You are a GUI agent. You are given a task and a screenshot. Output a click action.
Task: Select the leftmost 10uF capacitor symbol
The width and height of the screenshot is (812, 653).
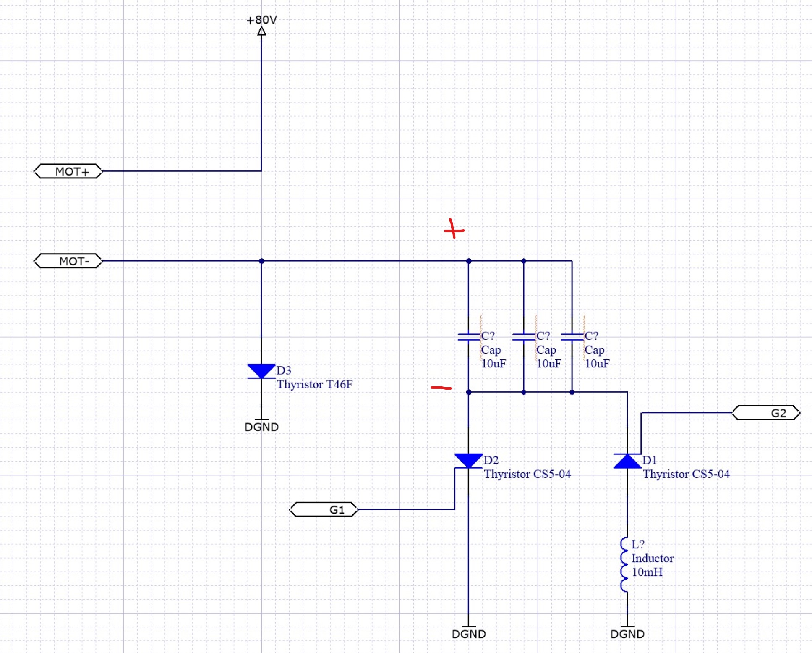pyautogui.click(x=469, y=336)
